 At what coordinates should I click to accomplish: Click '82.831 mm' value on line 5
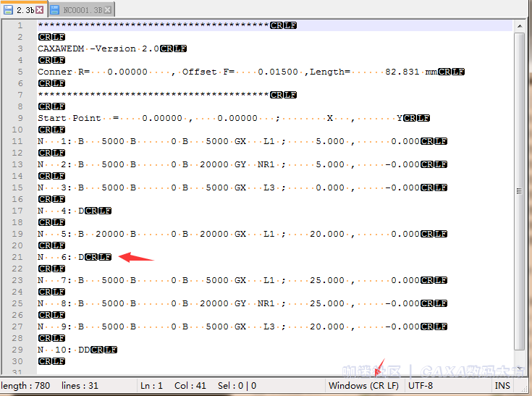411,72
